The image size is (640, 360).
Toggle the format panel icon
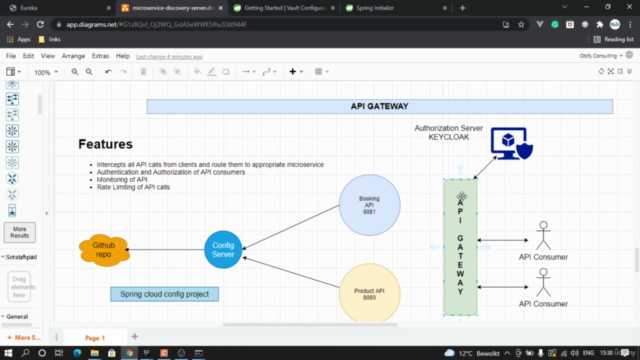point(620,71)
